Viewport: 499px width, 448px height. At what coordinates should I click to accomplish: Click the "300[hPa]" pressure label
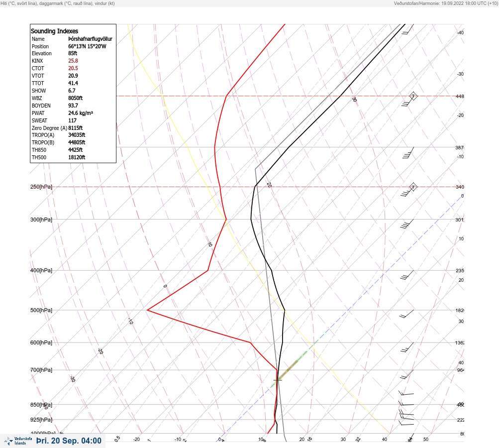pos(41,220)
